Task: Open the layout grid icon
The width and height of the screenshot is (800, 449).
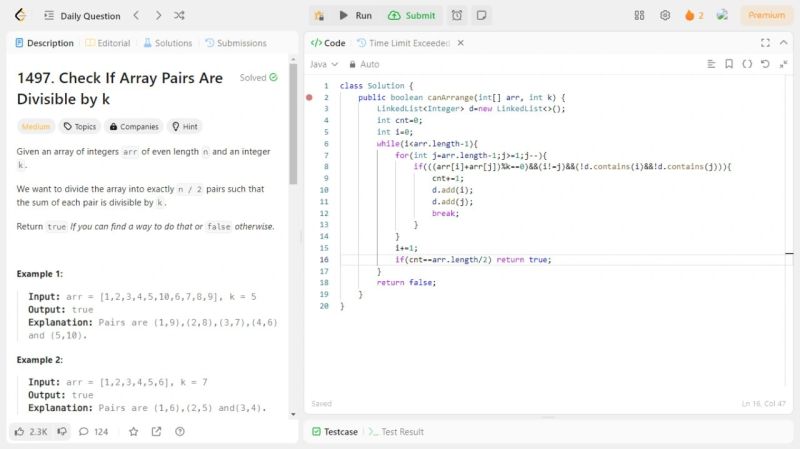Action: 640,16
